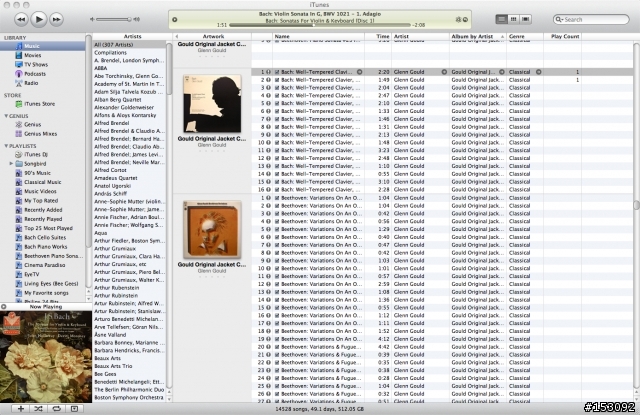Select Boston Symphony Orchestra artist
640x415 pixels.
129,397
